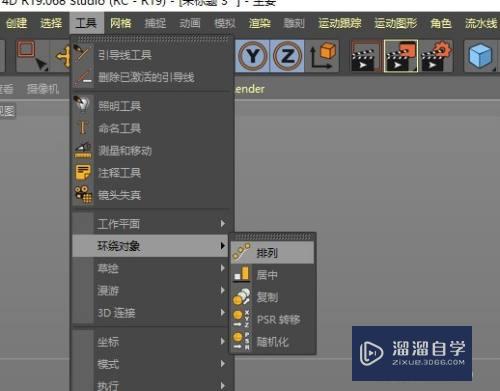Viewport: 500px width, 391px height.
Task: Open the 模拟 menu
Action: pos(225,23)
